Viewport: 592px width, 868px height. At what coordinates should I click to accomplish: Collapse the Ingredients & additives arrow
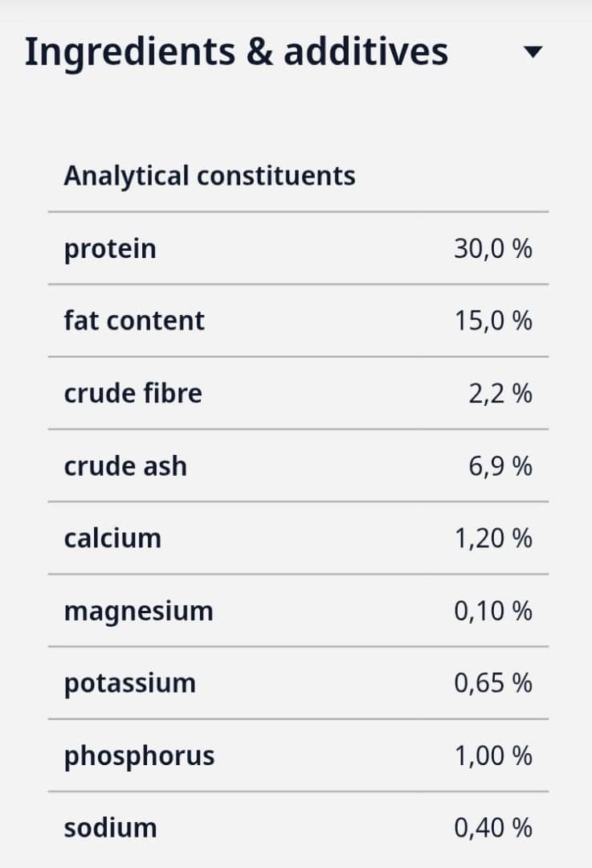click(x=533, y=53)
